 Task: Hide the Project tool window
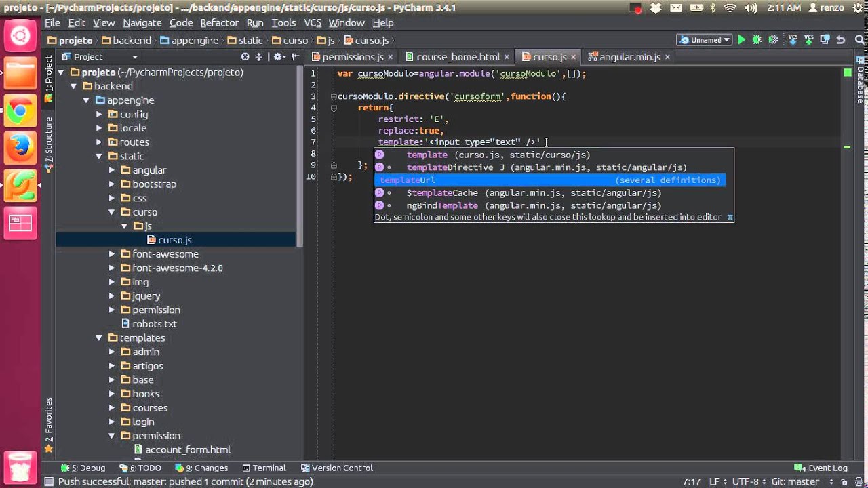click(295, 57)
